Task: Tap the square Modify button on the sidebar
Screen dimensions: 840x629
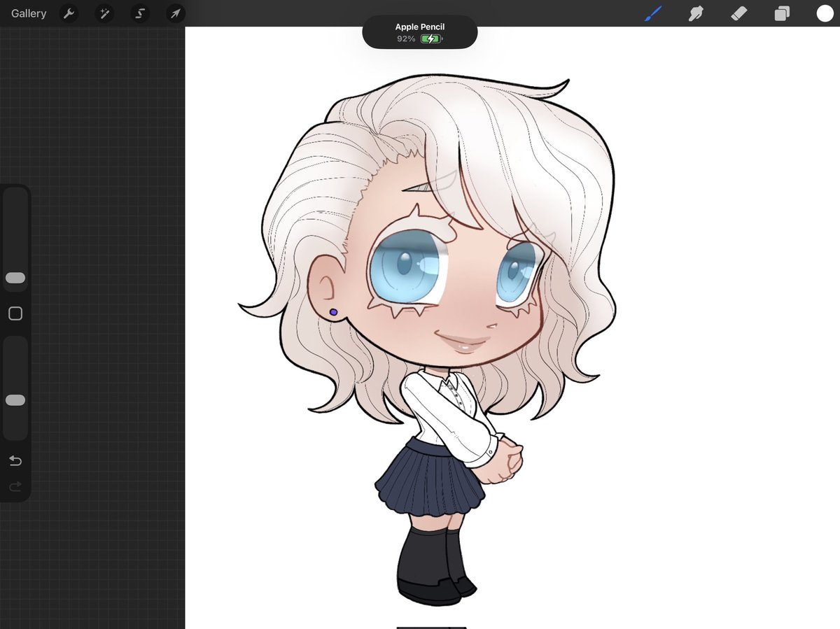Action: point(15,313)
